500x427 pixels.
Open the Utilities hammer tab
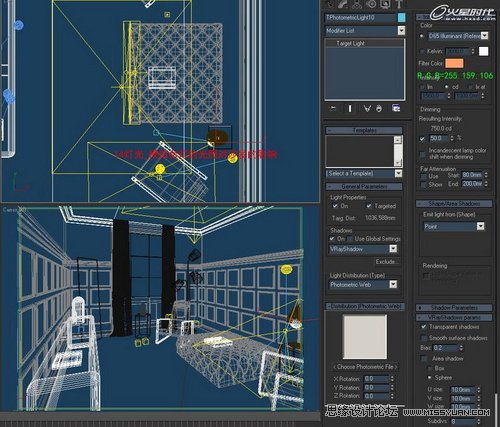point(399,4)
